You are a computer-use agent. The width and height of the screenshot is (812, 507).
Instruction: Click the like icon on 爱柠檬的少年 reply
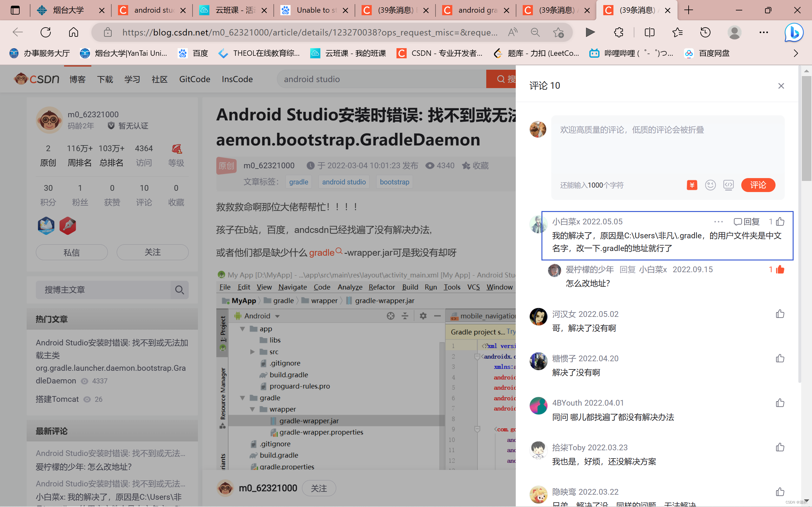780,269
